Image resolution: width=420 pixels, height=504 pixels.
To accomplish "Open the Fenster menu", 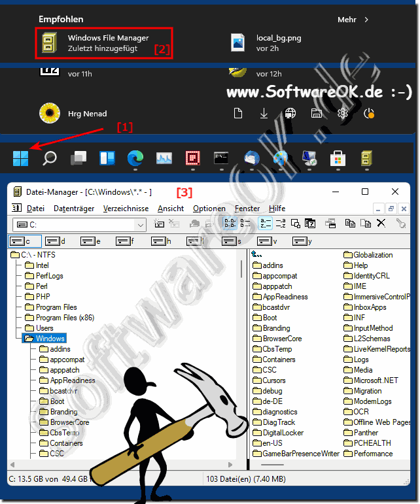I will point(247,209).
